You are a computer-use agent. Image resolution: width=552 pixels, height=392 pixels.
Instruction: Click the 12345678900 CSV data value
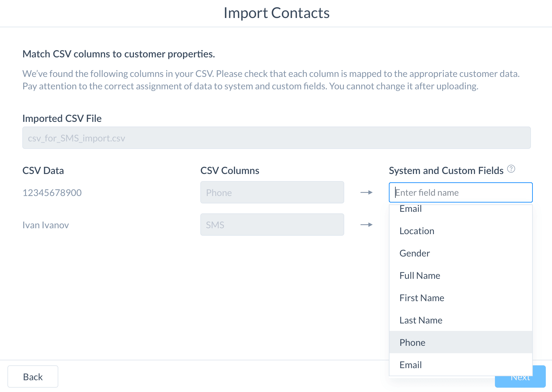52,193
